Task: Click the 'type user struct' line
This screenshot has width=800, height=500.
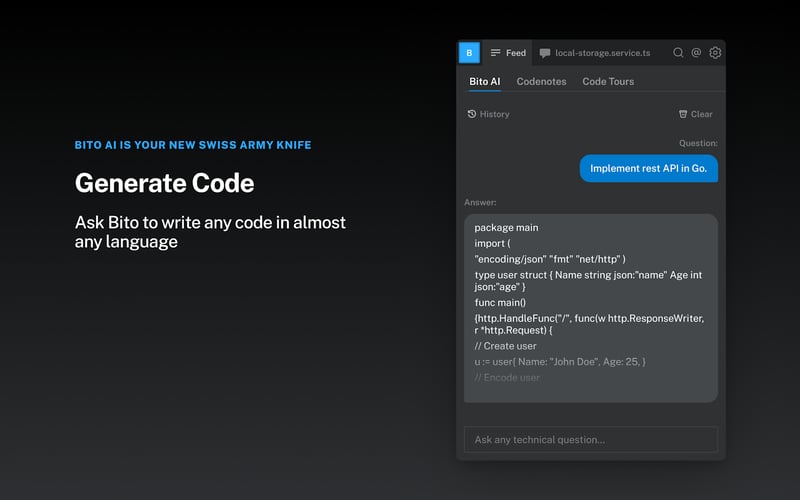Action: coord(588,281)
